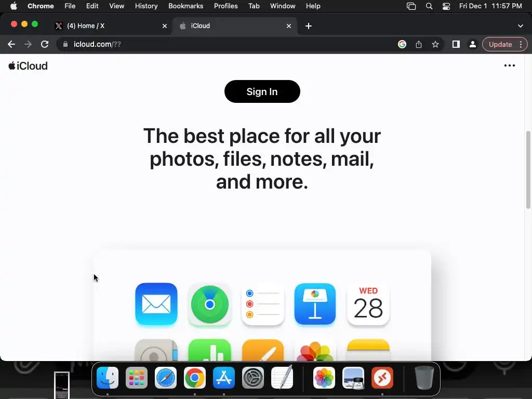Open Launchpad from the Dock
532x399 pixels.
point(137,378)
